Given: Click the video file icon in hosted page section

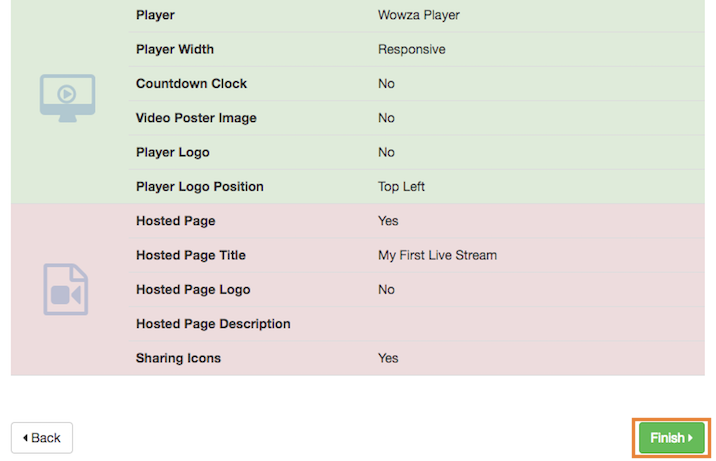Looking at the screenshot, I should tap(66, 290).
